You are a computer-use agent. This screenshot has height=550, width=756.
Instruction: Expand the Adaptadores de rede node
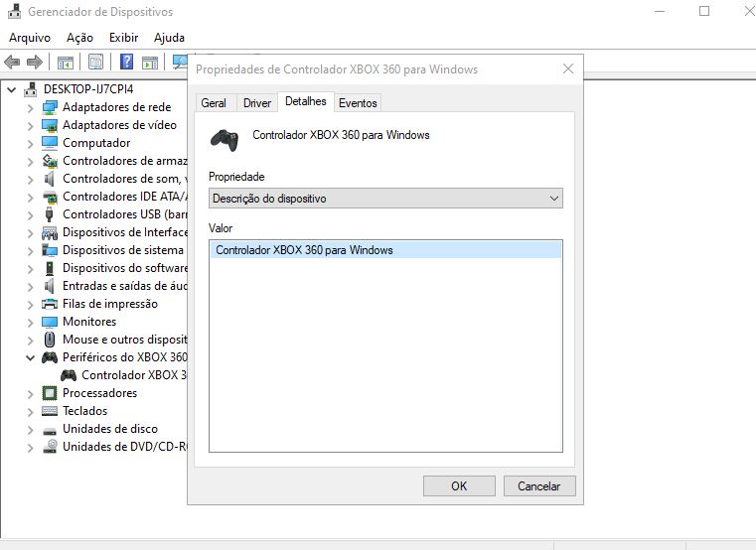pyautogui.click(x=31, y=107)
